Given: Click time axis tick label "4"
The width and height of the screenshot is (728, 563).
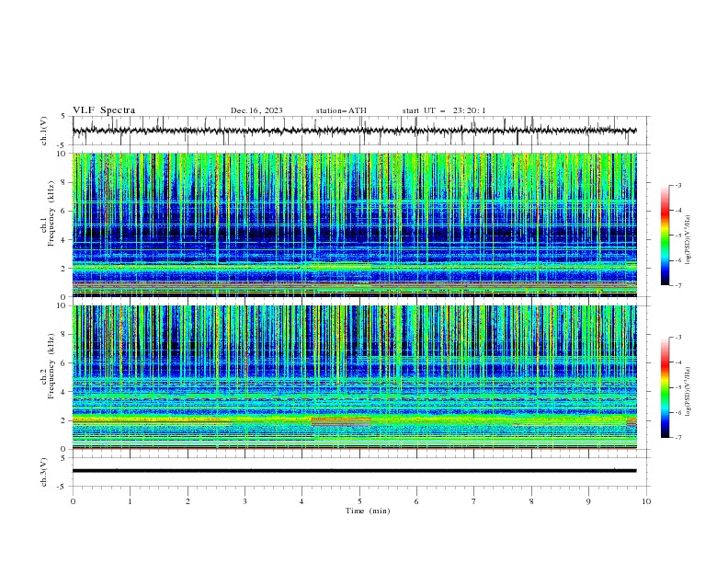Looking at the screenshot, I should point(301,501).
